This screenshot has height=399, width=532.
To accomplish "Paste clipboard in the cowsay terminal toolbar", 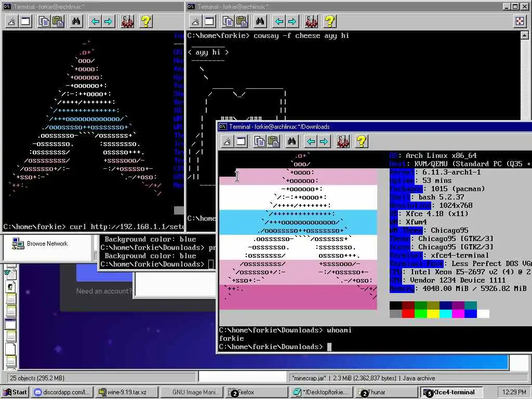I will tap(242, 21).
